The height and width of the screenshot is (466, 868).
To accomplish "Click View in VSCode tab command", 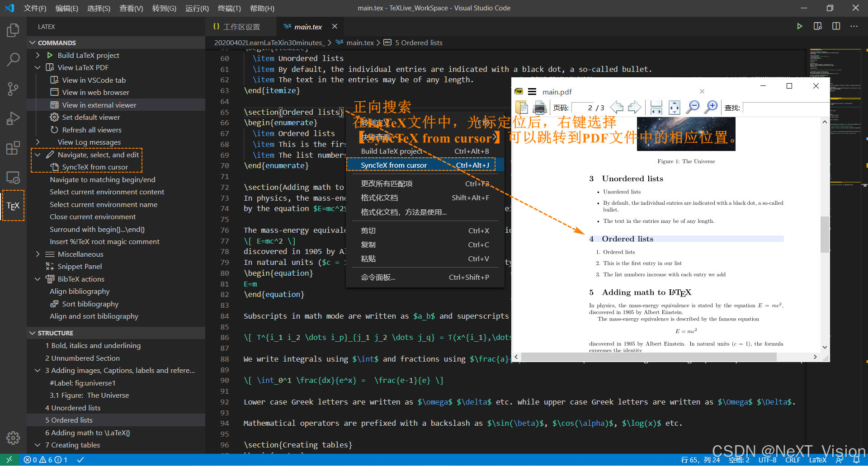I will 94,80.
